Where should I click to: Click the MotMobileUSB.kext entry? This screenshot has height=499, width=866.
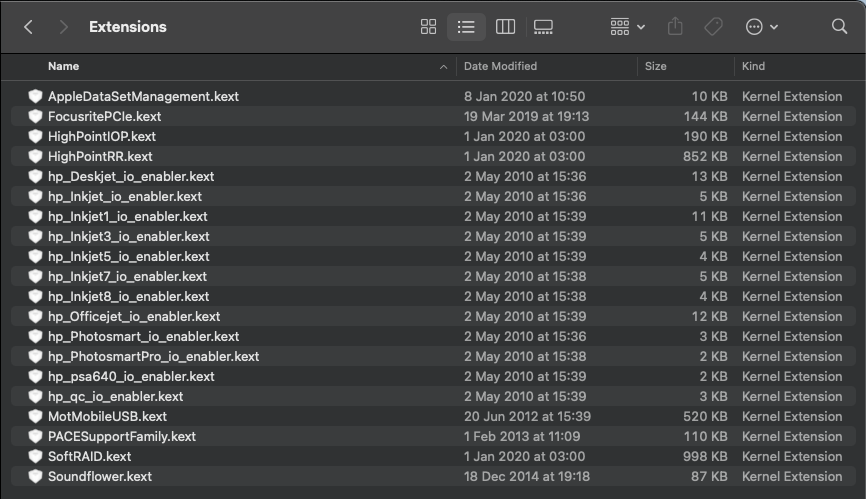107,416
